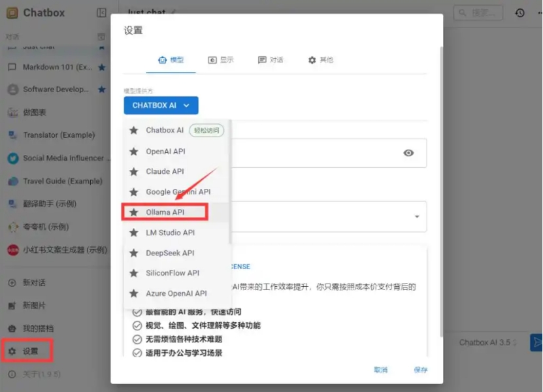Collapse the CHATBOX AI provider dropdown
The width and height of the screenshot is (543, 392).
tap(161, 105)
